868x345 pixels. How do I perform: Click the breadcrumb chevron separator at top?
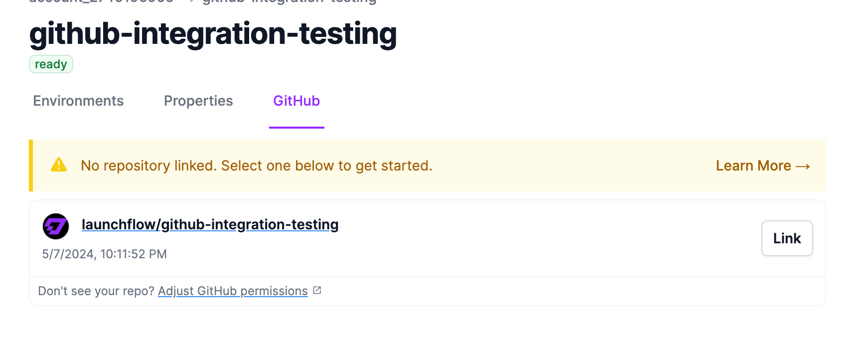[191, 1]
